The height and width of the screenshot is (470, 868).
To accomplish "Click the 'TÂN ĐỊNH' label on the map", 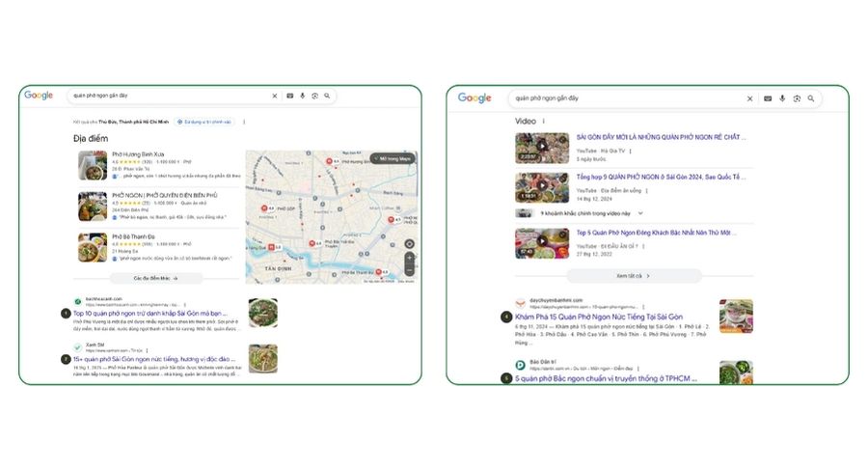I will tap(278, 269).
